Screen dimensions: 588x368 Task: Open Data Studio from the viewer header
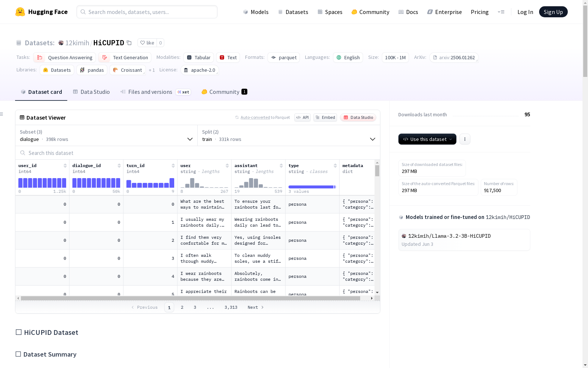358,117
